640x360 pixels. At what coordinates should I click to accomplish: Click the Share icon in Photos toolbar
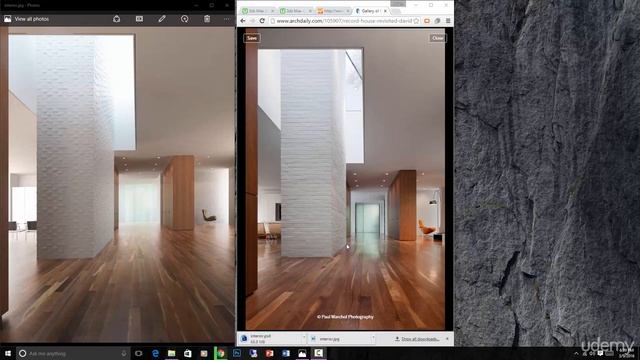click(x=116, y=19)
